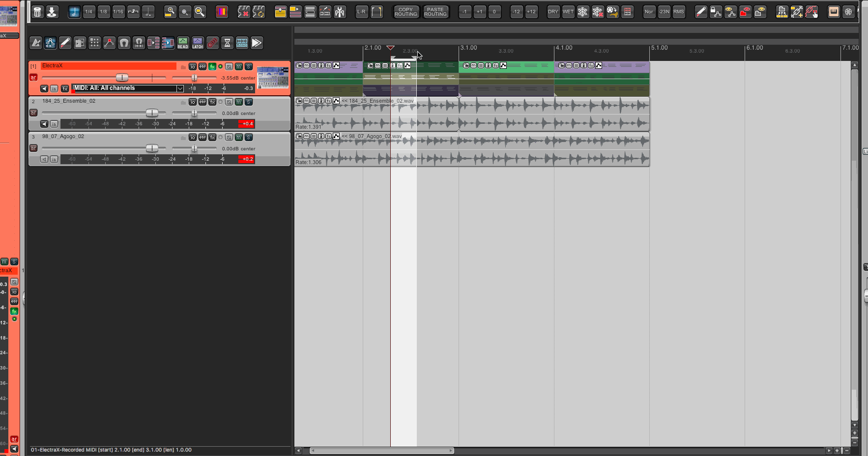Toggle triplet grid button
The height and width of the screenshot is (456, 868).
[133, 12]
